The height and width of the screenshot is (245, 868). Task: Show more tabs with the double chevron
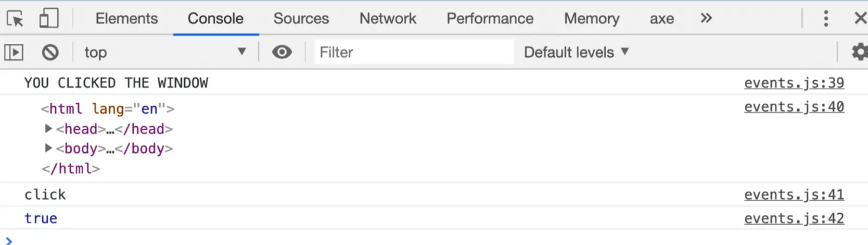click(706, 18)
